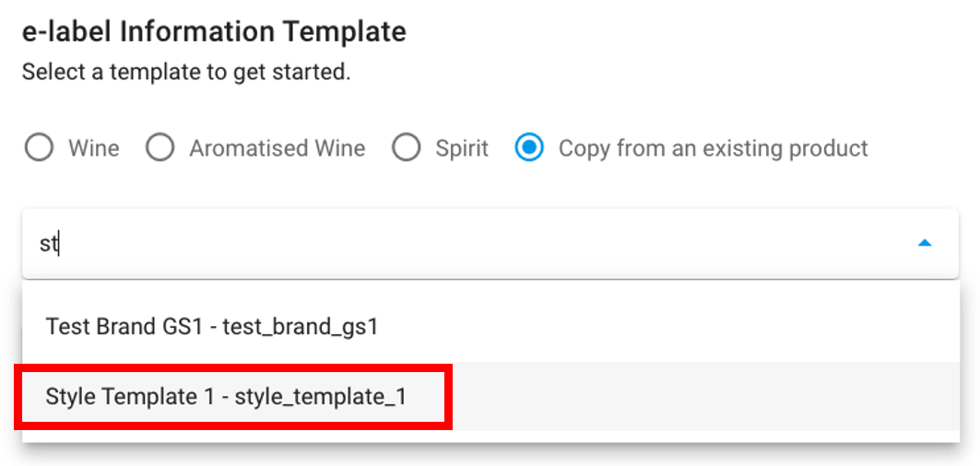This screenshot has height=466, width=980.
Task: Choose 'Style Template 1 - style_template_1' option
Action: coord(490,397)
